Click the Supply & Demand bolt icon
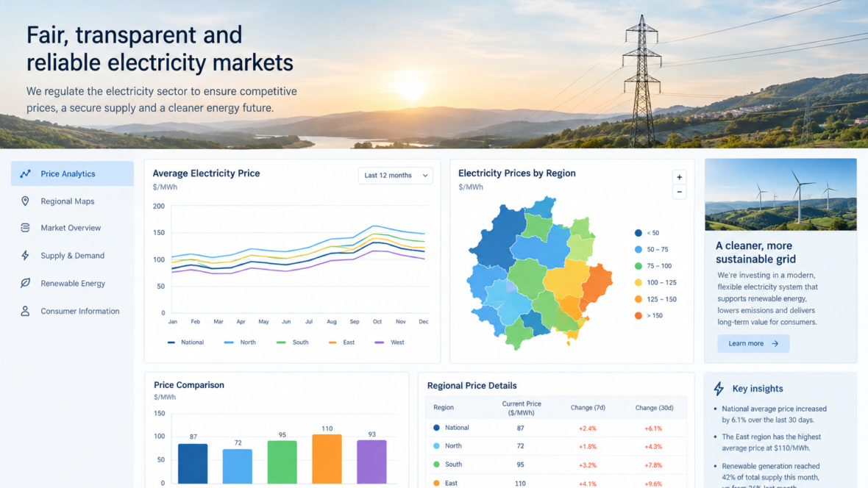Image resolution: width=868 pixels, height=488 pixels. tap(25, 255)
